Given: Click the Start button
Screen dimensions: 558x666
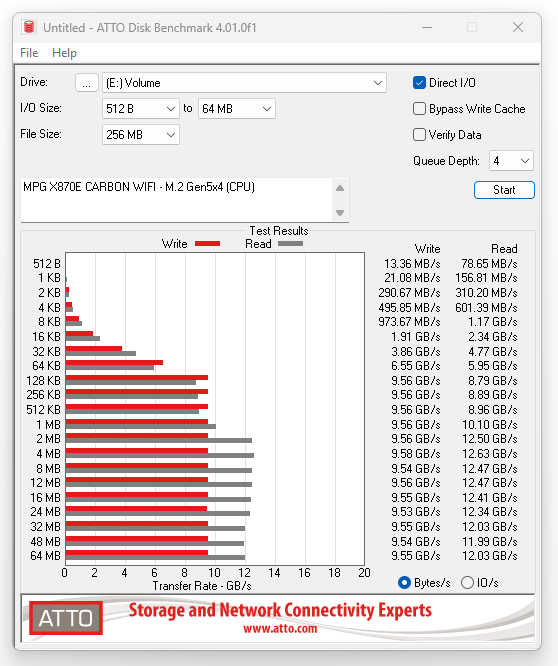Looking at the screenshot, I should 504,190.
